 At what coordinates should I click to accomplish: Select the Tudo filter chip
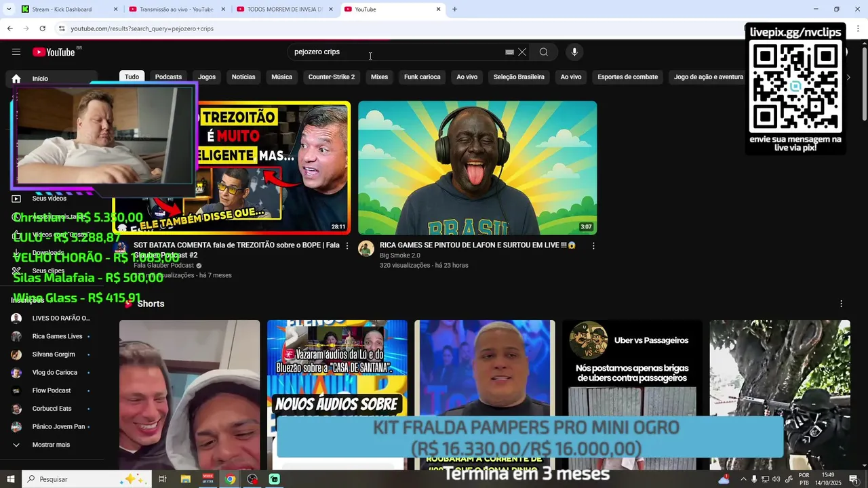pyautogui.click(x=132, y=77)
